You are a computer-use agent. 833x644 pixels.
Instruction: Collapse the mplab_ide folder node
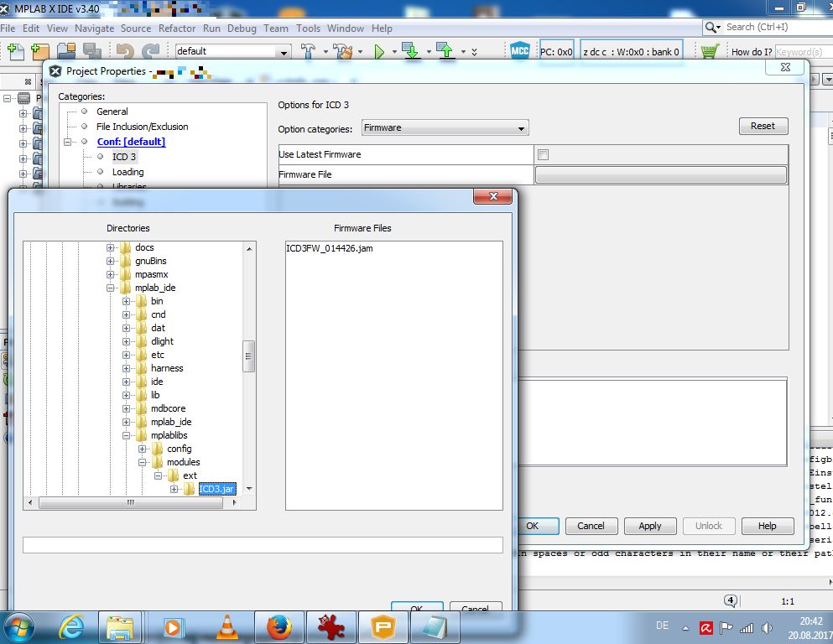(x=110, y=288)
